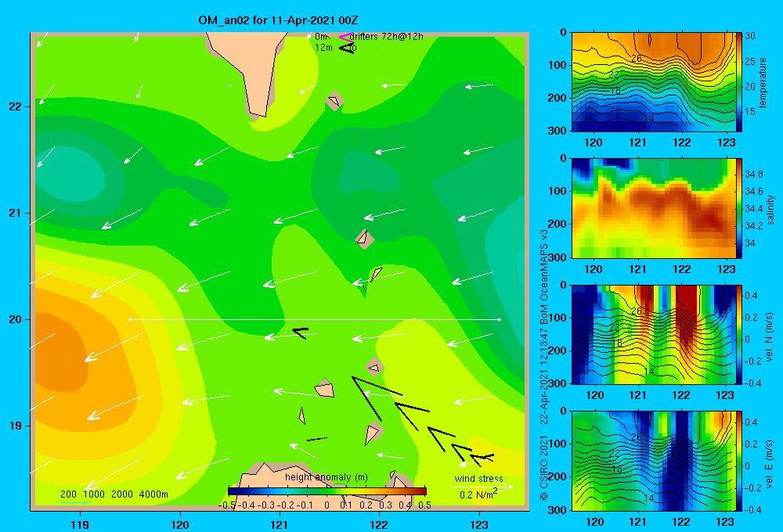Click the "26" isotherm label in temperature panel
This screenshot has width=783, height=532.
(x=636, y=59)
